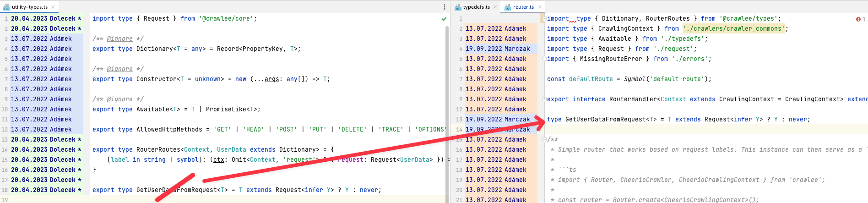Collapse the import block at router.ts line 1
Viewport: 868px width, 203px height.
click(x=544, y=19)
